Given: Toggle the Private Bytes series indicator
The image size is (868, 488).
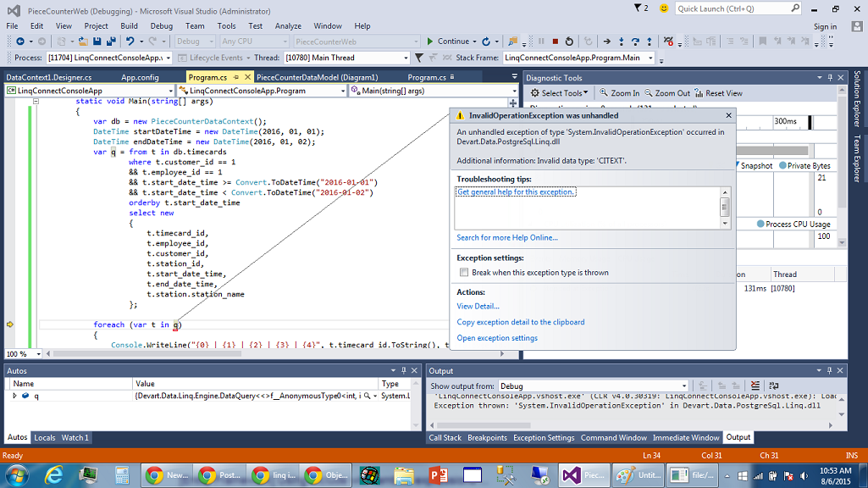Looking at the screenshot, I should [x=782, y=165].
